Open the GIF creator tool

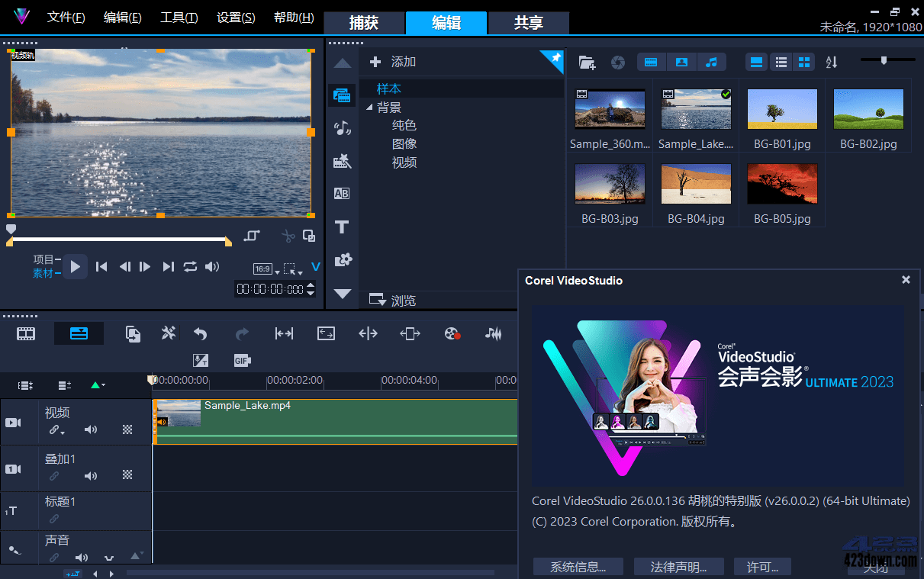click(x=242, y=359)
